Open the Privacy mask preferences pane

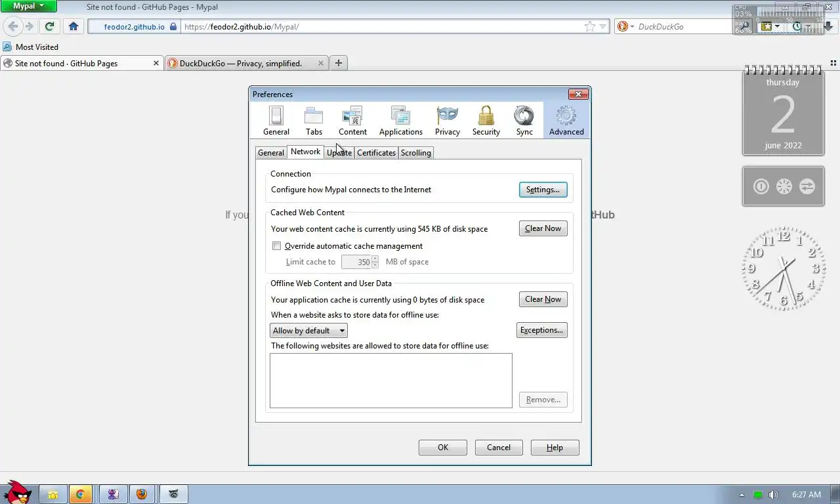click(x=447, y=121)
